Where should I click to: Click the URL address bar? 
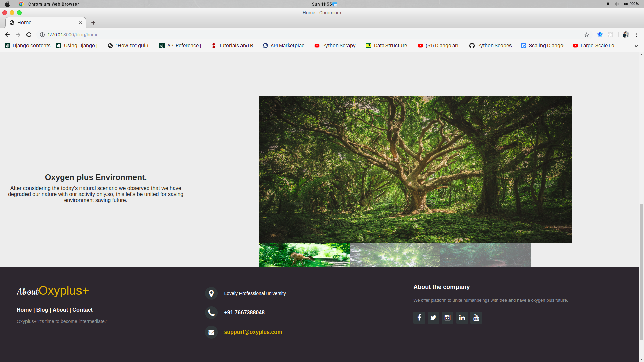coord(235,35)
